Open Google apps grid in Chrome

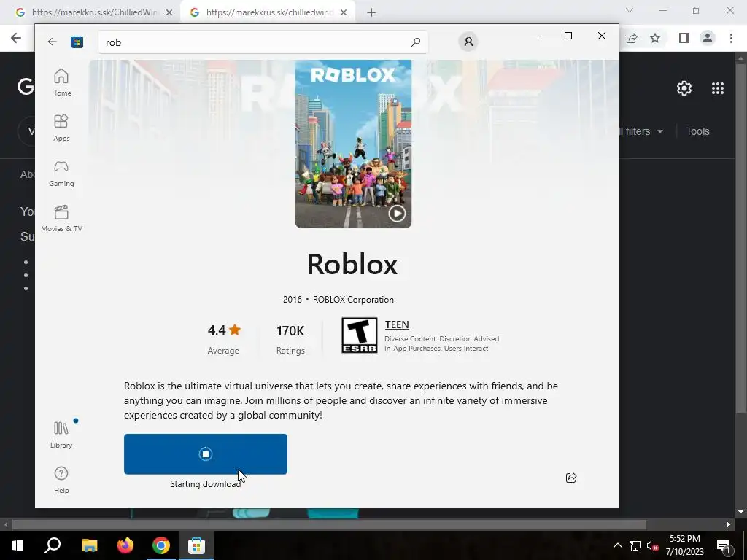point(718,88)
